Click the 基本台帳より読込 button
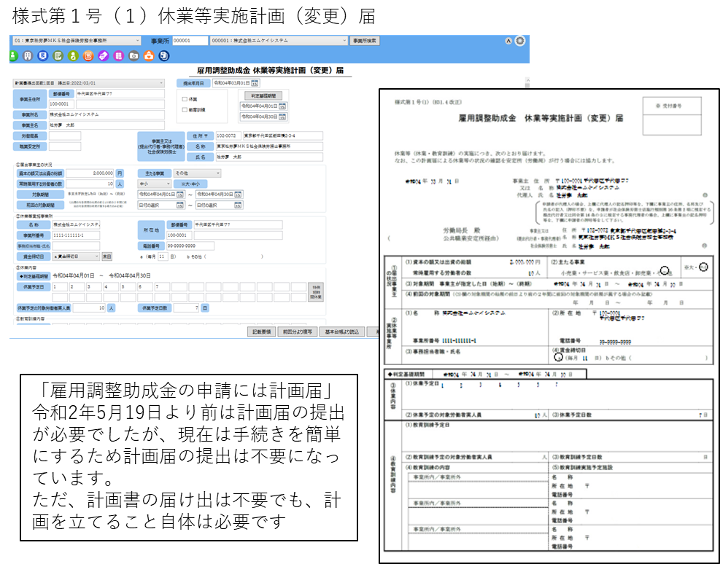The image size is (720, 564). [x=342, y=332]
